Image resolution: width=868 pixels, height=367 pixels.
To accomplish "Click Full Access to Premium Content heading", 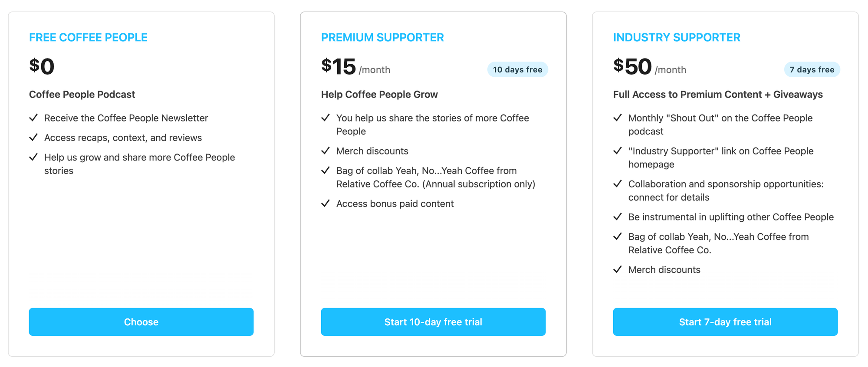I will [718, 95].
